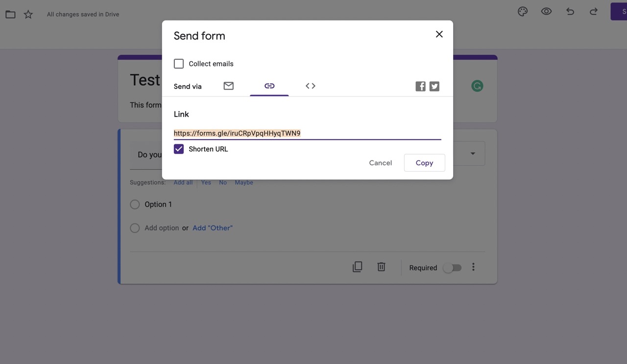This screenshot has height=364, width=627.
Task: Click Add "Other" to the question
Action: [x=212, y=227]
